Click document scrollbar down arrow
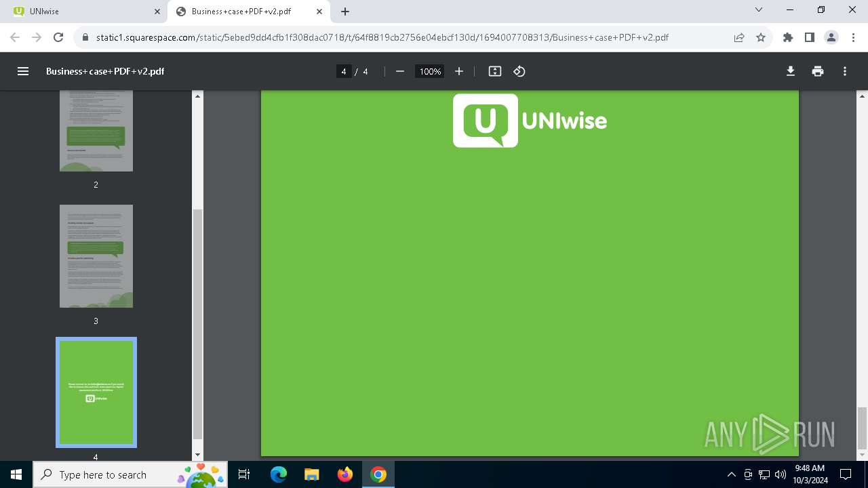This screenshot has width=868, height=488. pyautogui.click(x=863, y=455)
